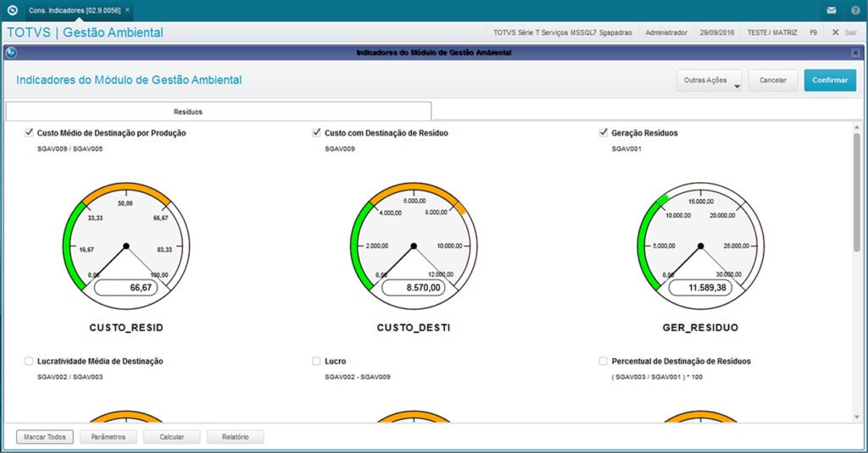Click the Cancelar button
Viewport: 868px width, 453px height.
[773, 80]
